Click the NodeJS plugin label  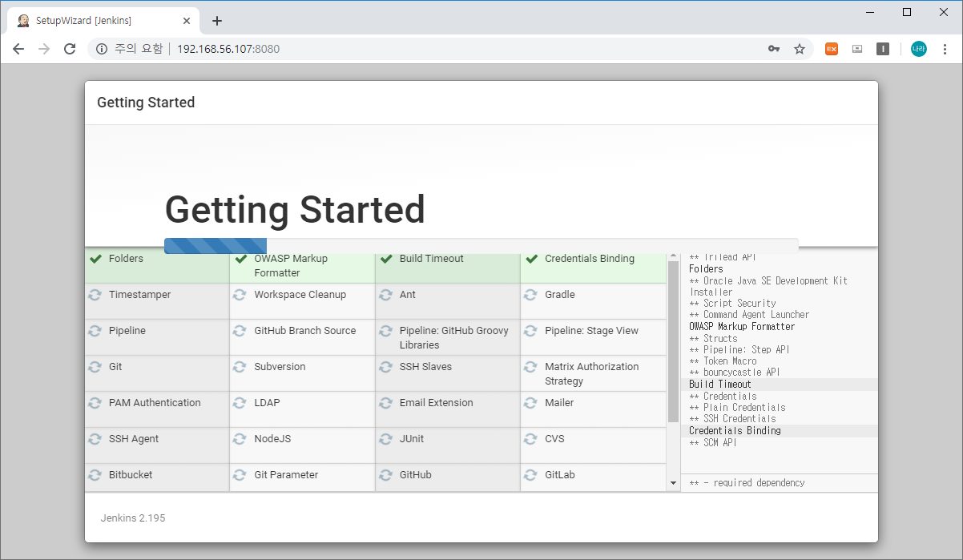click(272, 439)
